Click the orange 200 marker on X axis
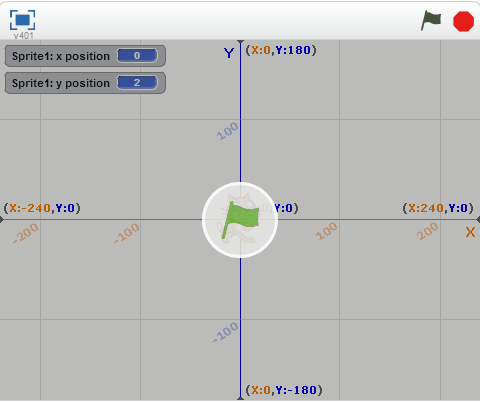The width and height of the screenshot is (480, 402). pos(427,231)
